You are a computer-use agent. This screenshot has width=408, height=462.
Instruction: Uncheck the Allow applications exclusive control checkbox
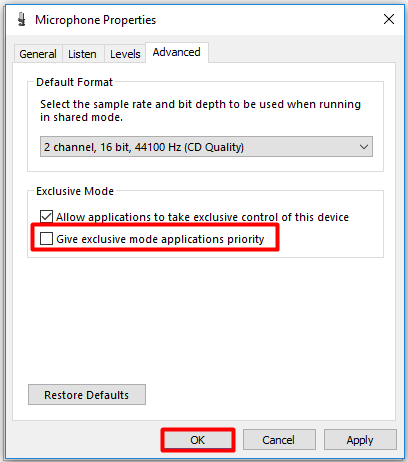point(46,217)
